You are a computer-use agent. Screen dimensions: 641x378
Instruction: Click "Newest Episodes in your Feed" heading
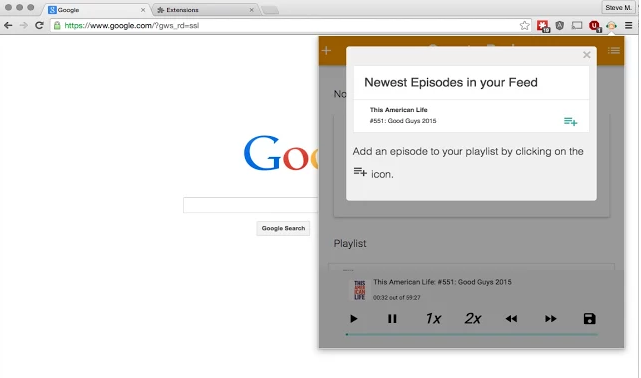tap(451, 83)
